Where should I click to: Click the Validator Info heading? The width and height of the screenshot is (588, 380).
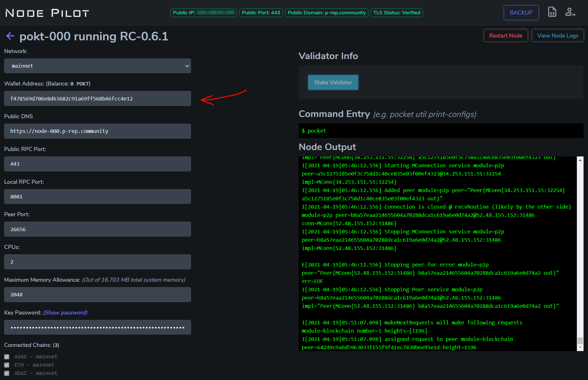(328, 56)
